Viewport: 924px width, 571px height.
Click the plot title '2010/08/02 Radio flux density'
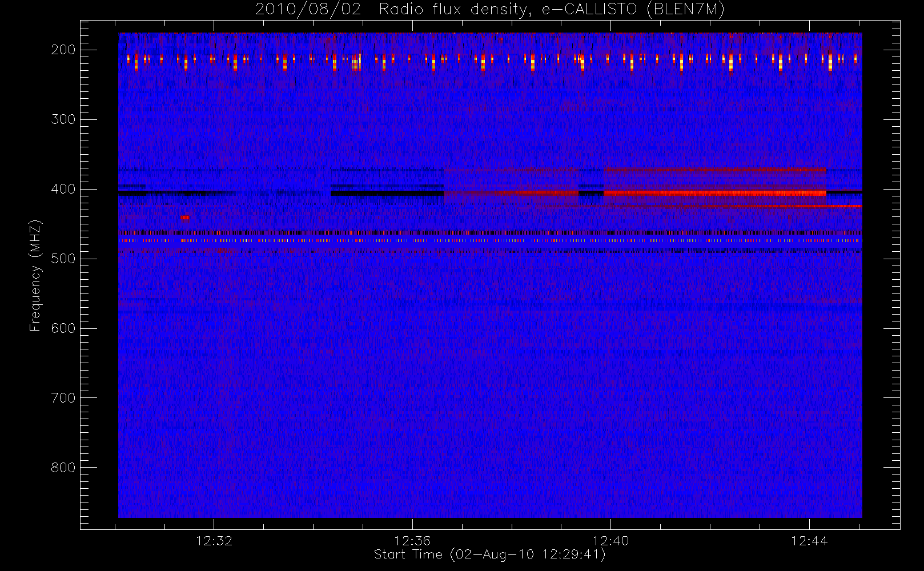pyautogui.click(x=393, y=10)
